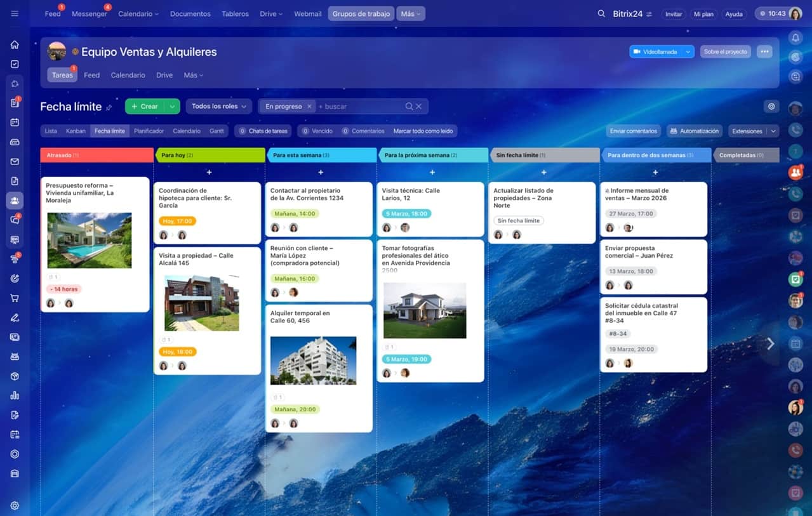Click the 'Sobre el proyecto' button

click(725, 51)
